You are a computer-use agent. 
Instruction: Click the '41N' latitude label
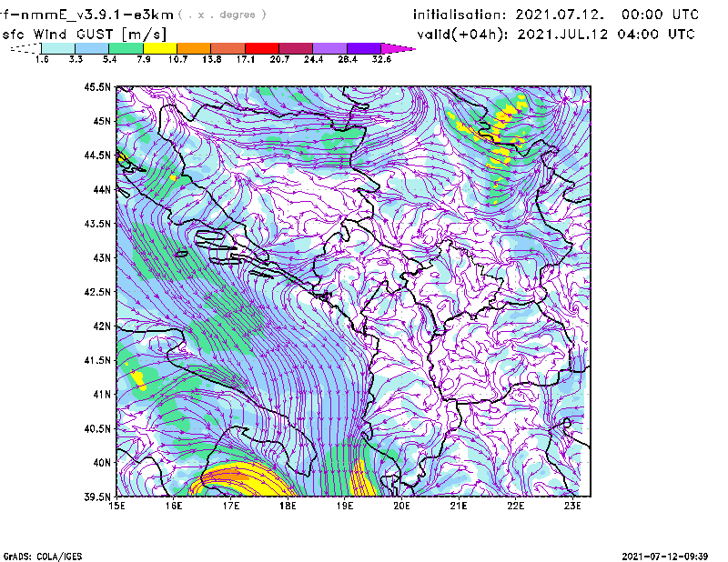tap(102, 395)
